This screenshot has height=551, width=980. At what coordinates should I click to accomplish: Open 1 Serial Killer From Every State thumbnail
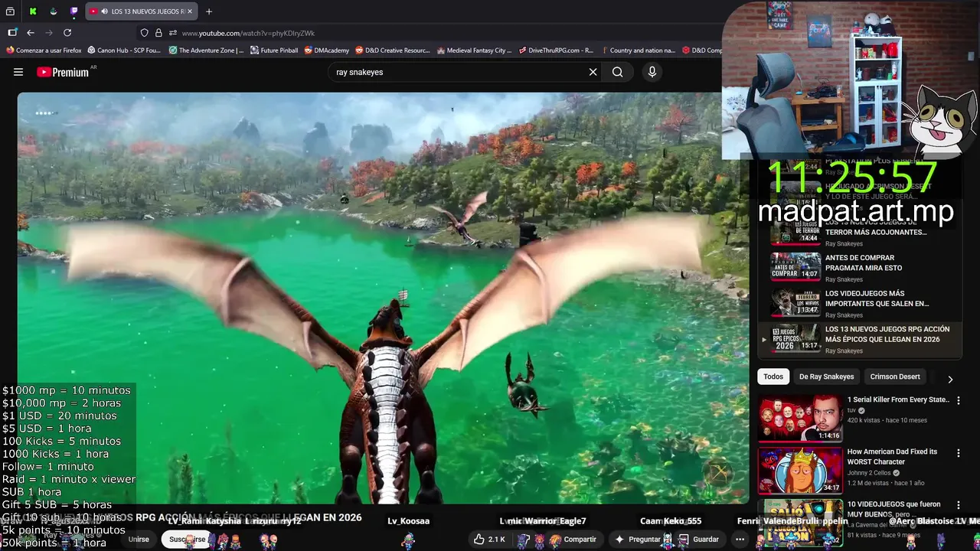800,418
